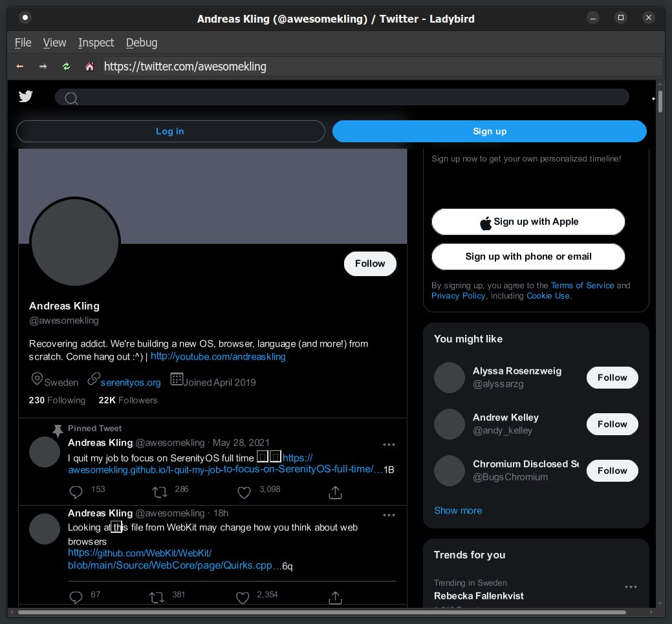The image size is (672, 624).
Task: Reply to the pinned tweet with 153 replies
Action: point(76,492)
